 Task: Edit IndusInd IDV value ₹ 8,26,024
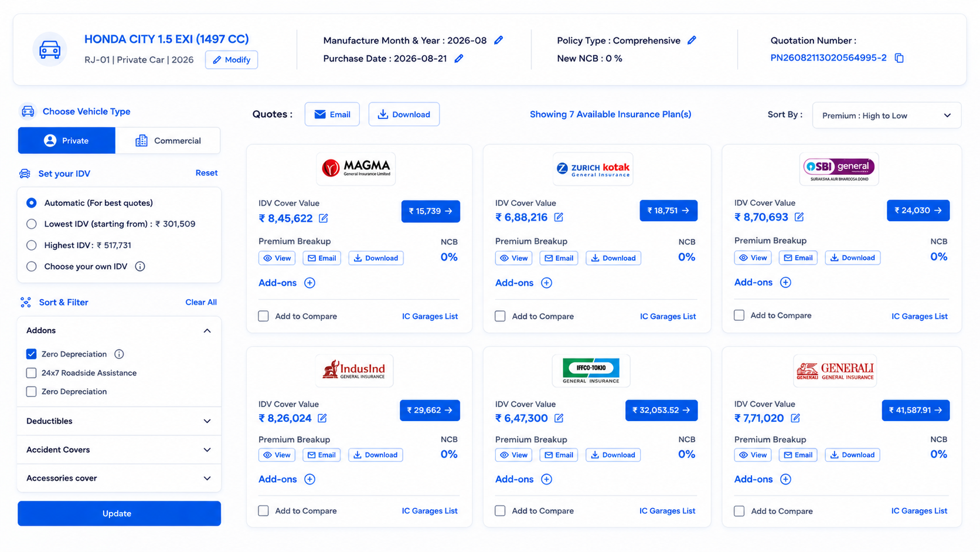322,418
